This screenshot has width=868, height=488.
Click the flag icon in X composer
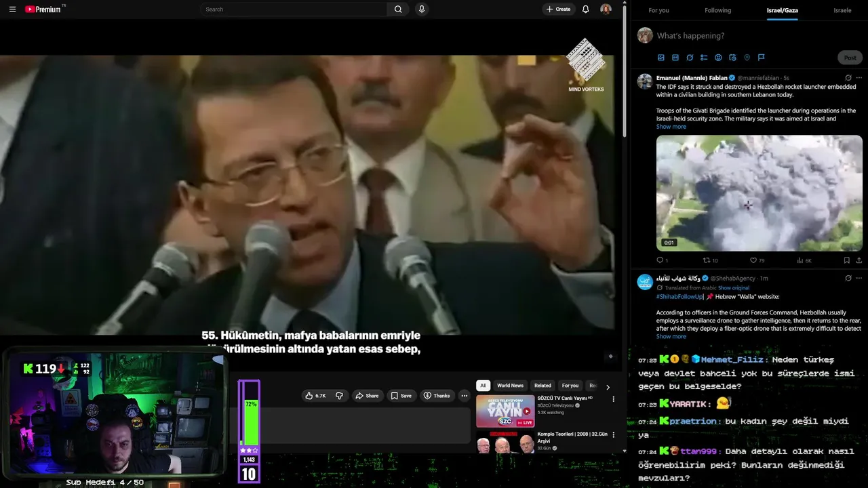tap(761, 58)
